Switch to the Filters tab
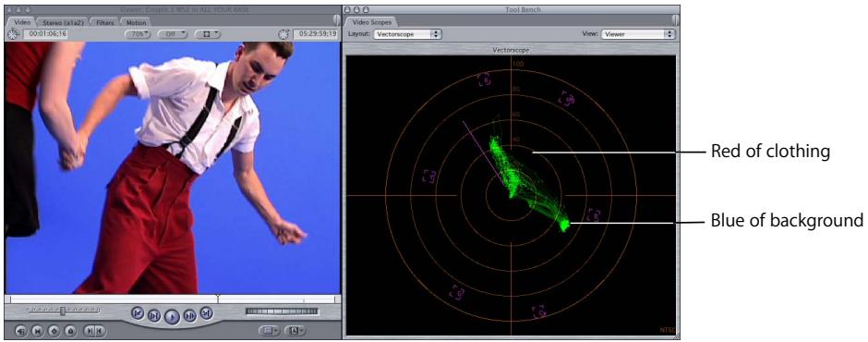The width and height of the screenshot is (868, 342). pyautogui.click(x=104, y=23)
